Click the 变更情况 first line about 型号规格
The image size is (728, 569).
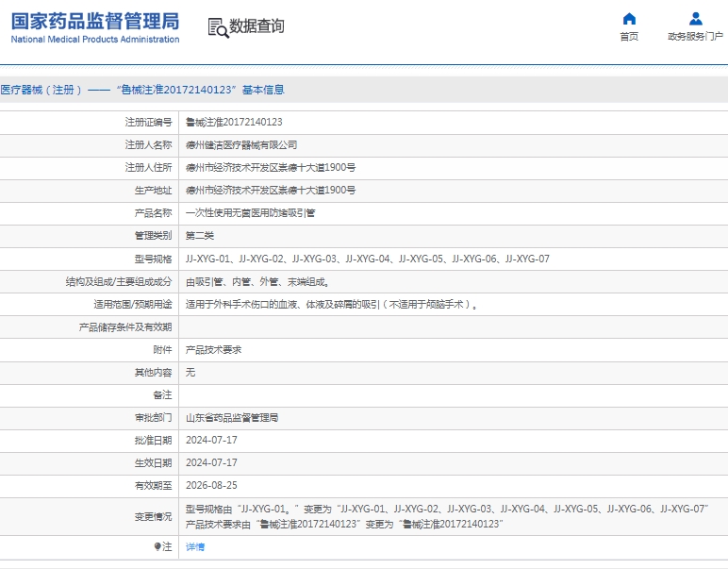pyautogui.click(x=447, y=510)
